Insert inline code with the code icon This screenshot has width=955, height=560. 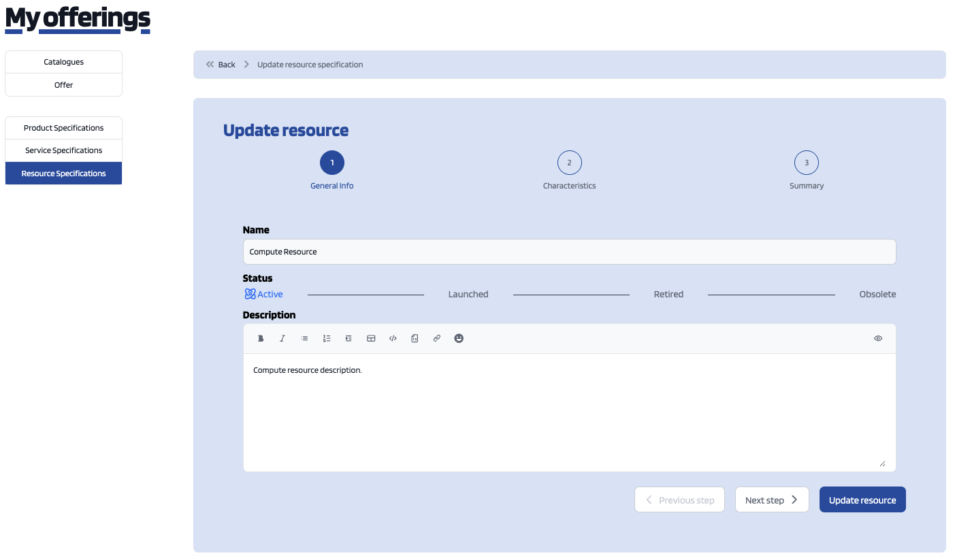[x=393, y=338]
